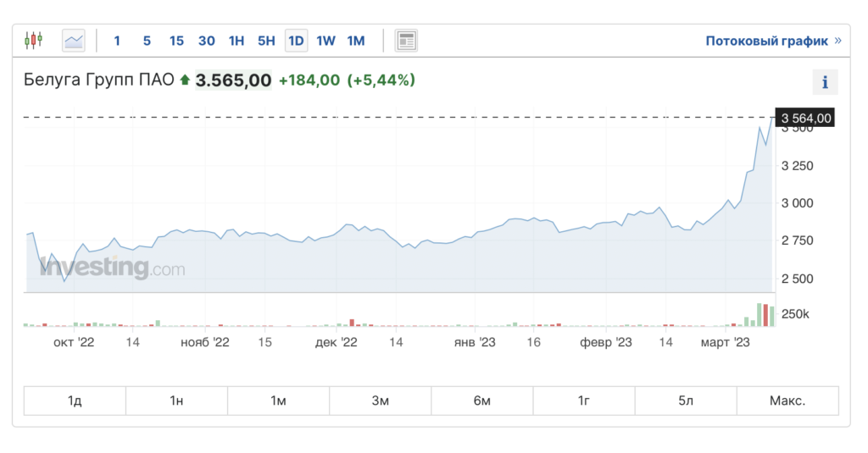This screenshot has width=868, height=453.
Task: Switch to candlestick chart type
Action: (34, 40)
